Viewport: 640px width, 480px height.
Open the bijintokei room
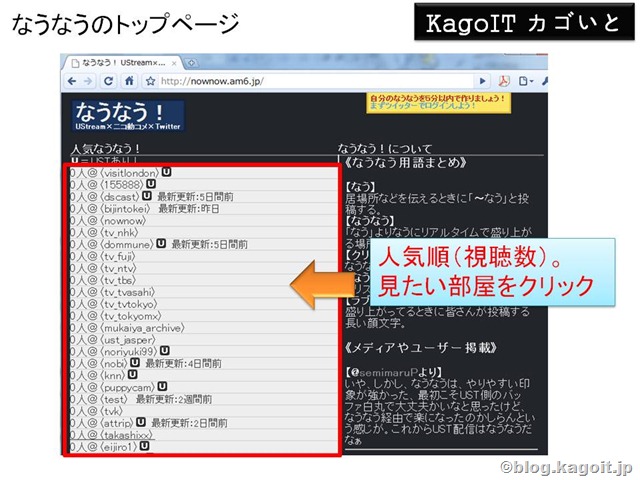coord(126,209)
